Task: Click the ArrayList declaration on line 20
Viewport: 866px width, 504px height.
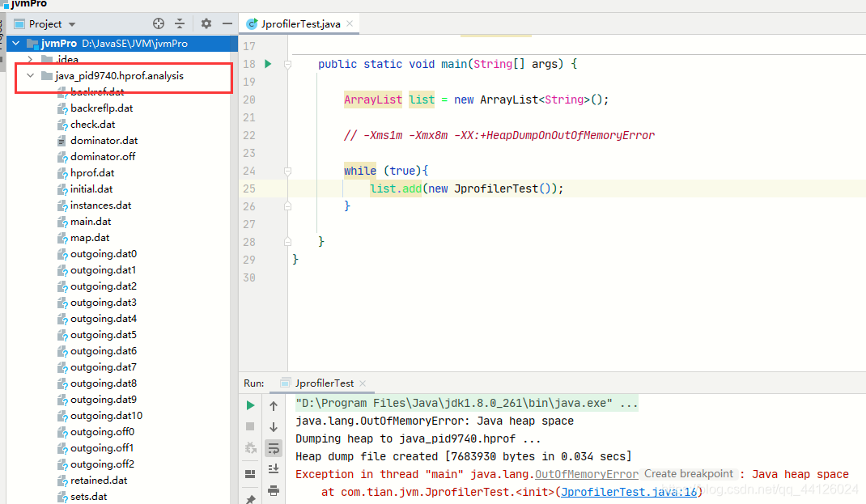Action: [373, 100]
